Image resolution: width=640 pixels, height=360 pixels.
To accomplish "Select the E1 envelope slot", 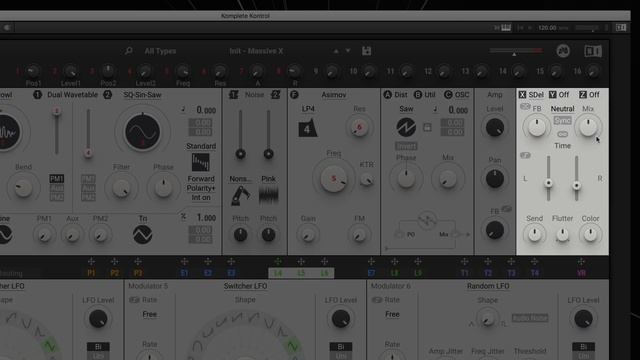I will click(x=184, y=273).
